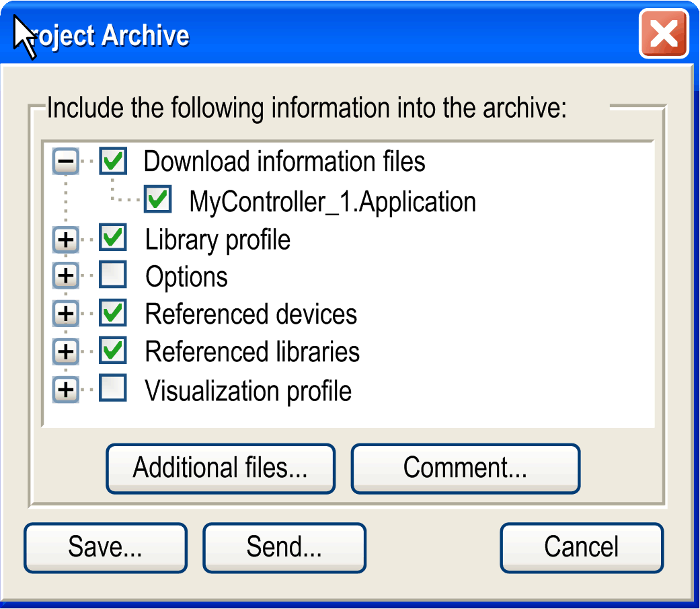Expand the Referenced libraries node
Viewport: 700px width, 609px height.
[x=66, y=352]
